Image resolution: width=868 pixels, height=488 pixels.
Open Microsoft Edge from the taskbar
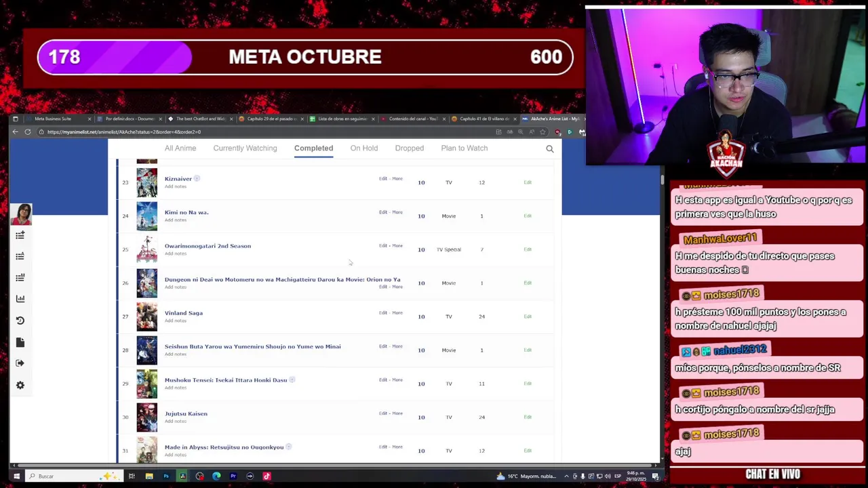(x=216, y=476)
